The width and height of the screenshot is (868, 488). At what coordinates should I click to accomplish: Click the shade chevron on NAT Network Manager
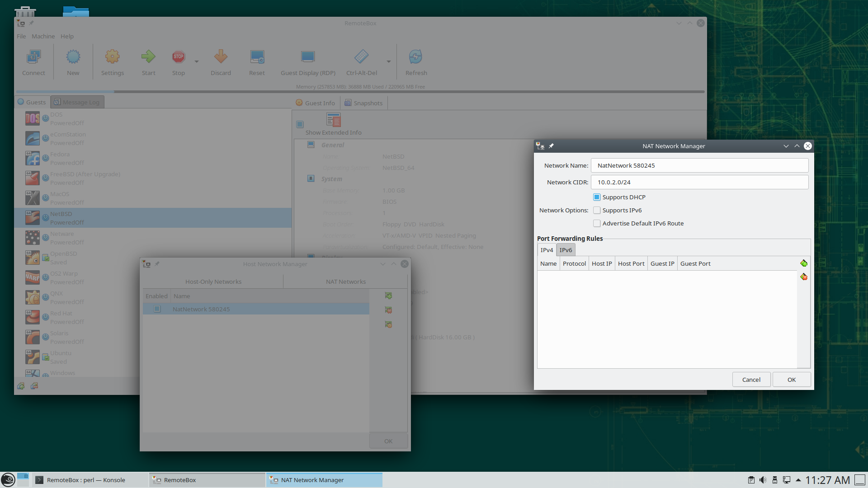pos(796,146)
